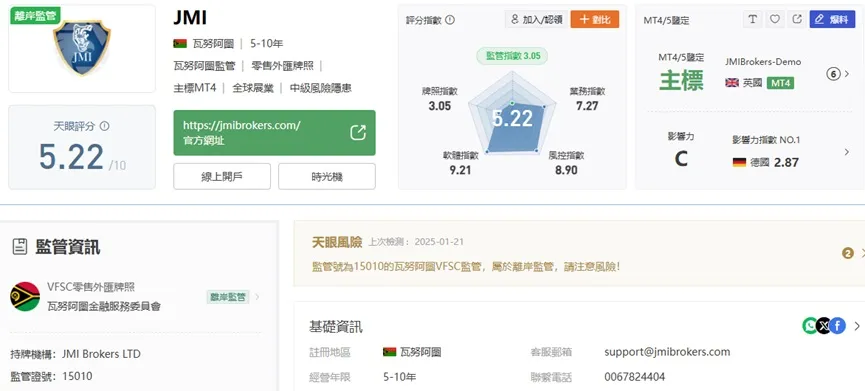Click the 持牌機構 JMI Brokers LTD text
This screenshot has width=865, height=391.
76,353
